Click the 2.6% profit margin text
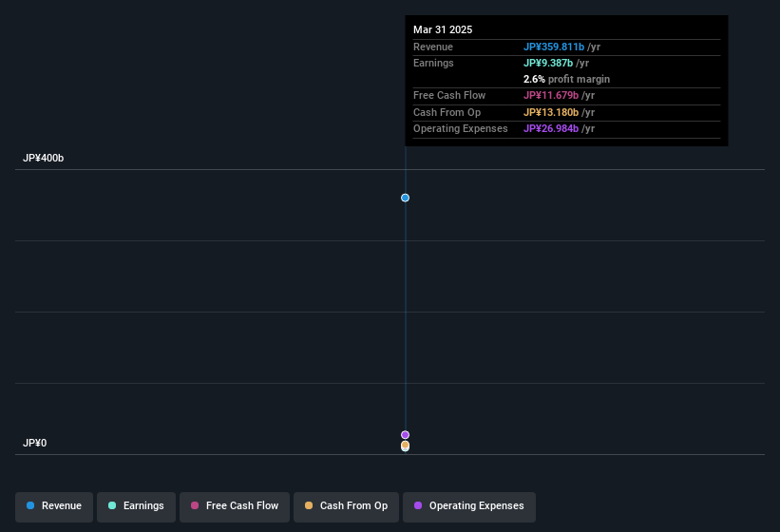Image resolution: width=780 pixels, height=532 pixels. [x=566, y=79]
